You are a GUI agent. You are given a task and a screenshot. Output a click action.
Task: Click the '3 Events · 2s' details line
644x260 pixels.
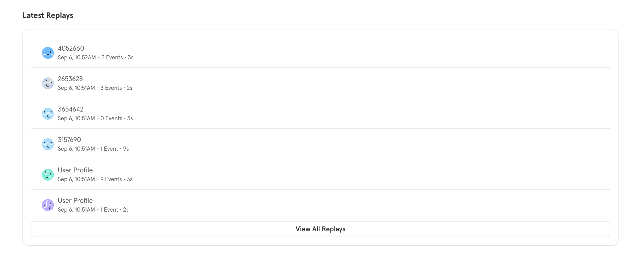pyautogui.click(x=95, y=88)
